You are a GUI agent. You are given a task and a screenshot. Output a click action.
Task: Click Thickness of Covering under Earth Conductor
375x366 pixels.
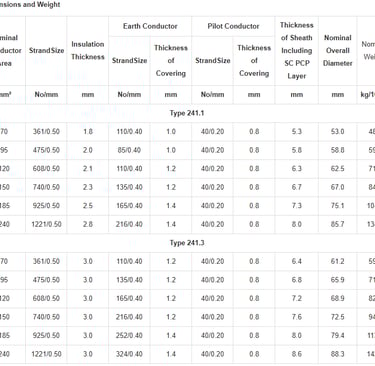(x=171, y=60)
